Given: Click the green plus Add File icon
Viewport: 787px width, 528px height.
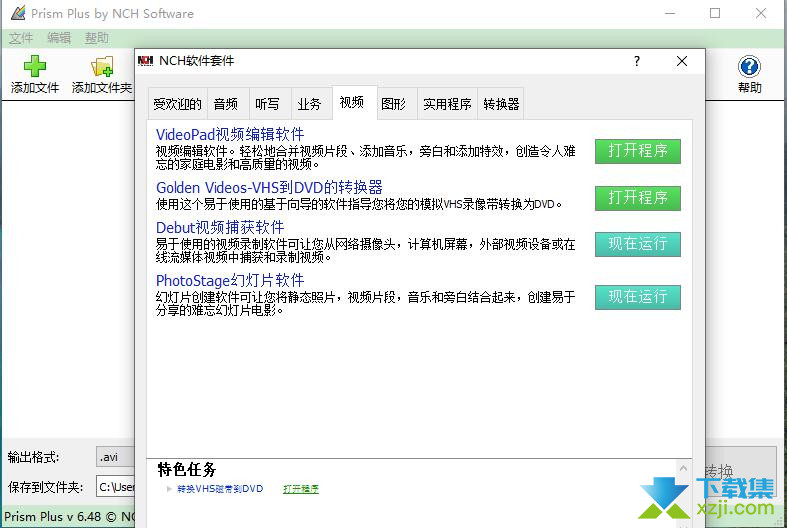Looking at the screenshot, I should 35,66.
